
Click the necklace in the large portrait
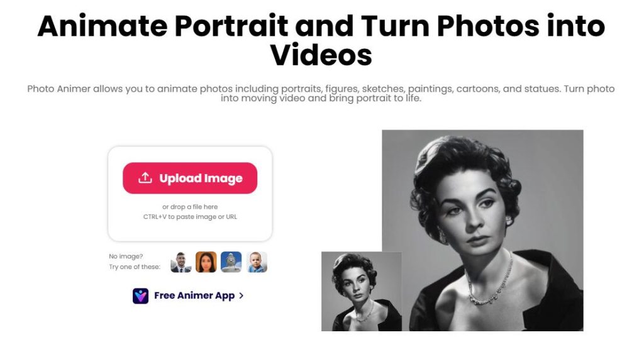[x=491, y=281]
